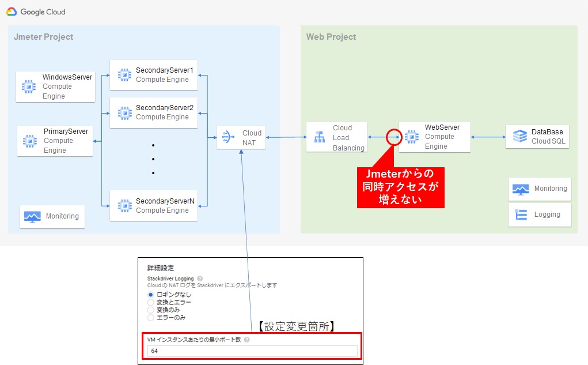The width and height of the screenshot is (588, 365).
Task: Select the ロギングなし radio button
Action: [151, 295]
